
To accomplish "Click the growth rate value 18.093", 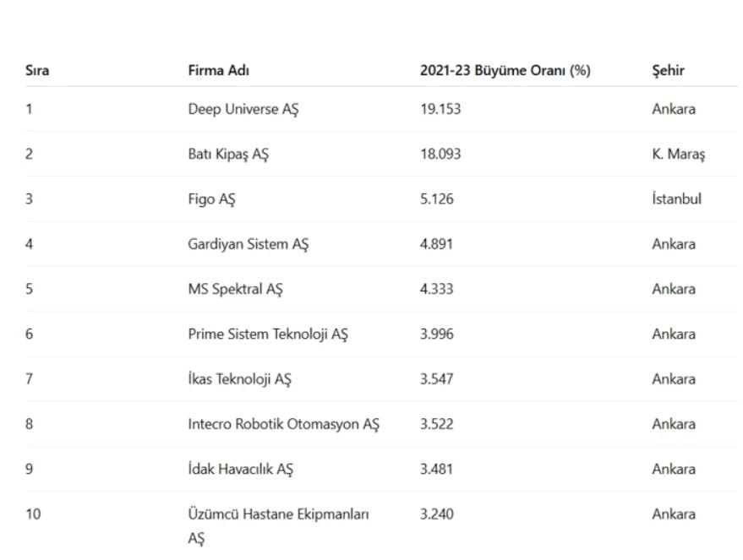I will coord(440,155).
